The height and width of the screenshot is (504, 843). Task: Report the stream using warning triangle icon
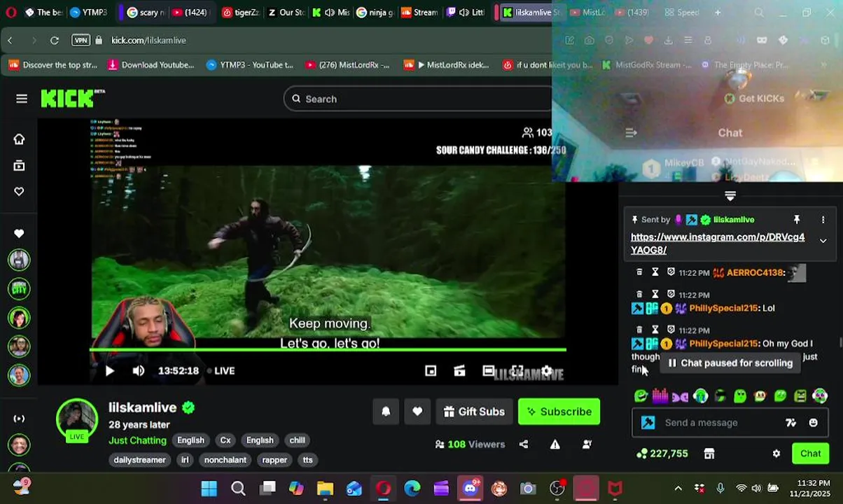555,444
